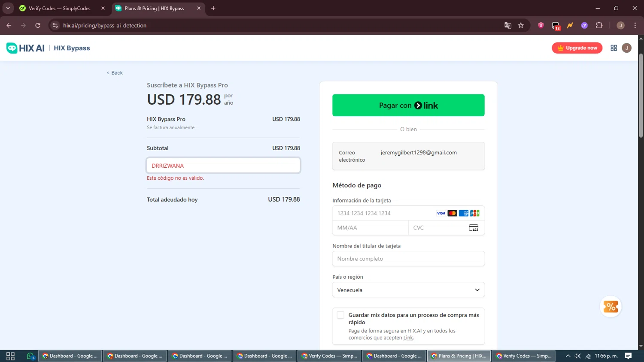Click the address bar URL
This screenshot has height=362, width=644.
[105, 25]
